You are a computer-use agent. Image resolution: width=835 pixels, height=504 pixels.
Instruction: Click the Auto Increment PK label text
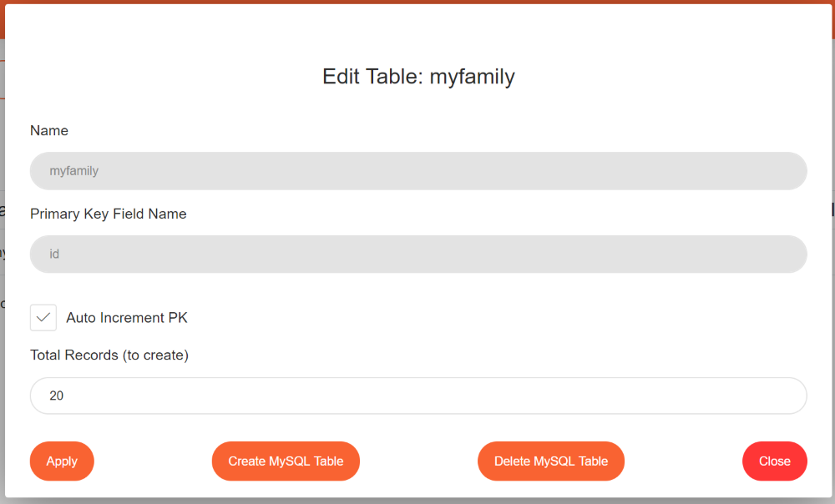click(x=127, y=318)
